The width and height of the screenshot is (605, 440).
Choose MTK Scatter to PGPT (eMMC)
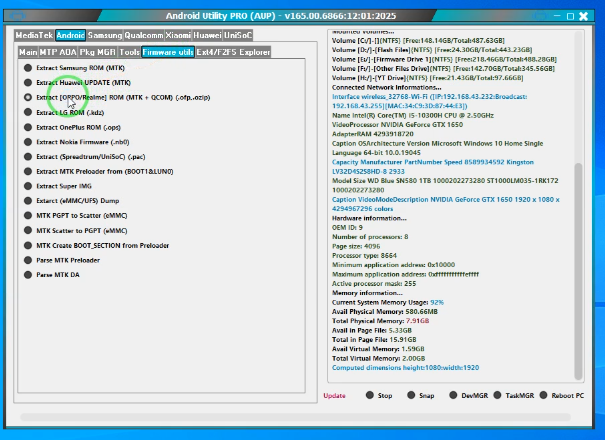[75, 230]
